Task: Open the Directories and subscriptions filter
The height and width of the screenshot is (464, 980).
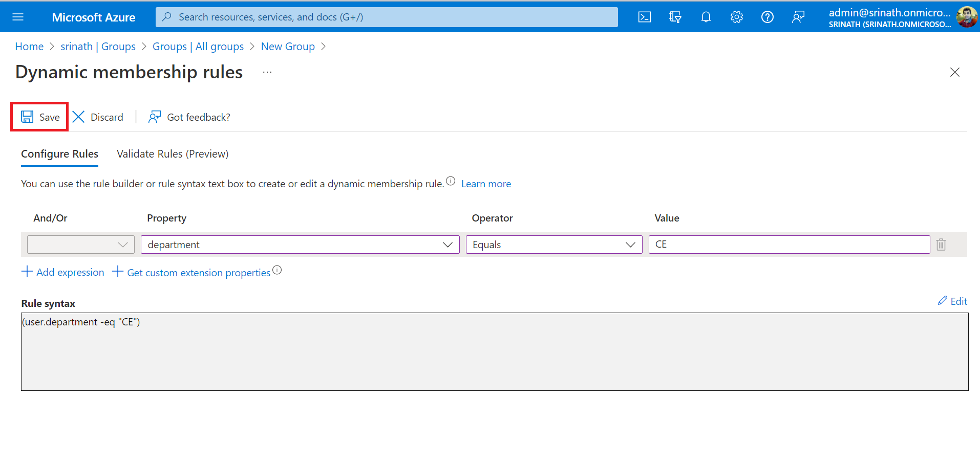Action: 675,17
